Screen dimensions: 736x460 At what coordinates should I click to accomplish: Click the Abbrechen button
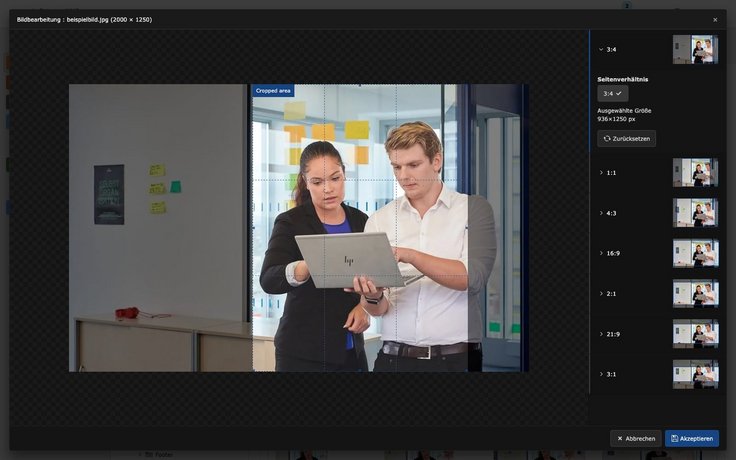click(x=636, y=438)
